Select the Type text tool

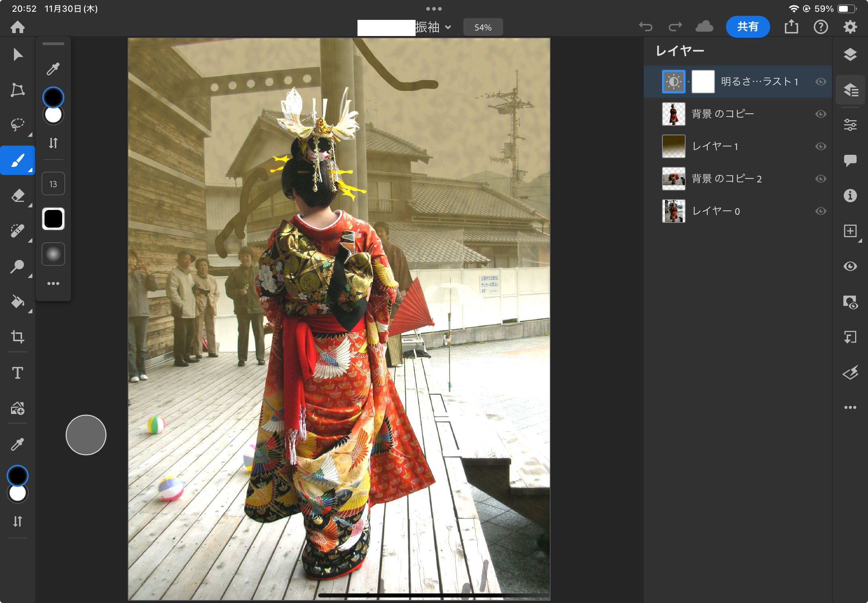(17, 373)
